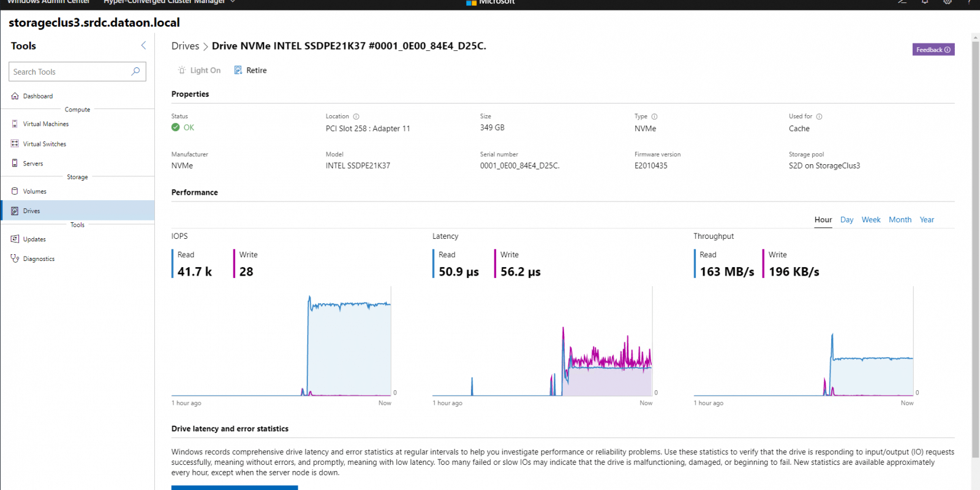Navigate back to Drives breadcrumb
The image size is (980, 490).
click(x=185, y=46)
